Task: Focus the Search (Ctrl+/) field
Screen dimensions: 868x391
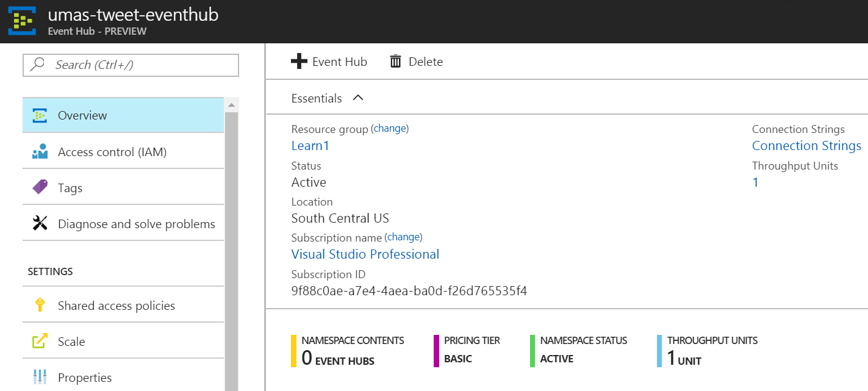Action: click(x=131, y=65)
